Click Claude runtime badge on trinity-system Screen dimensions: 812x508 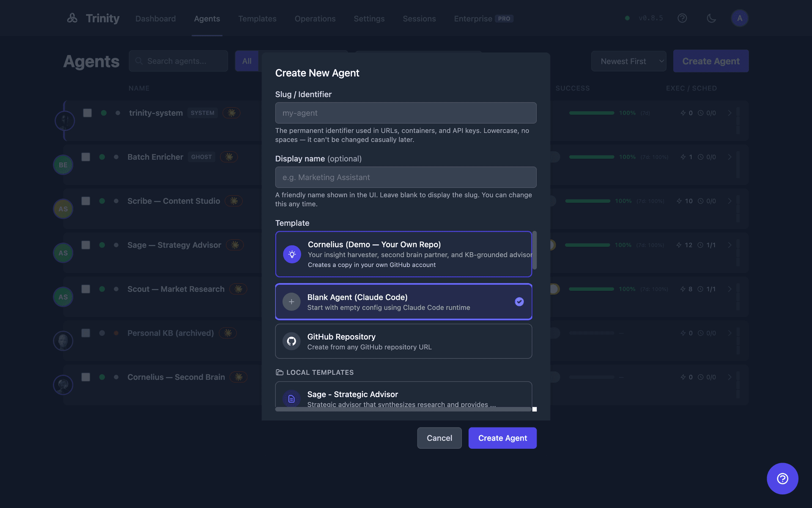(231, 113)
